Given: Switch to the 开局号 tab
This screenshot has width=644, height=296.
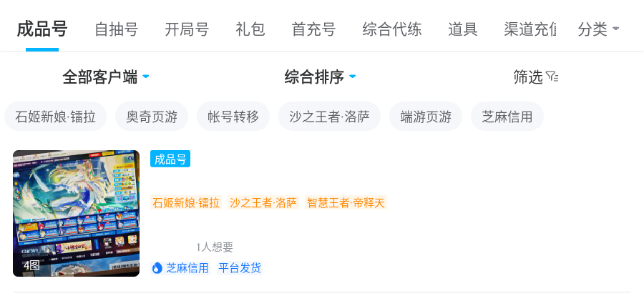Looking at the screenshot, I should pyautogui.click(x=187, y=29).
